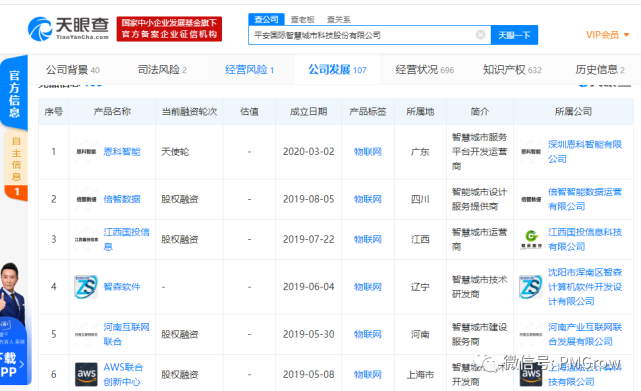641x391 pixels.
Task: Click the aws logo beside AWS联合创新中心
Action: coord(86,374)
